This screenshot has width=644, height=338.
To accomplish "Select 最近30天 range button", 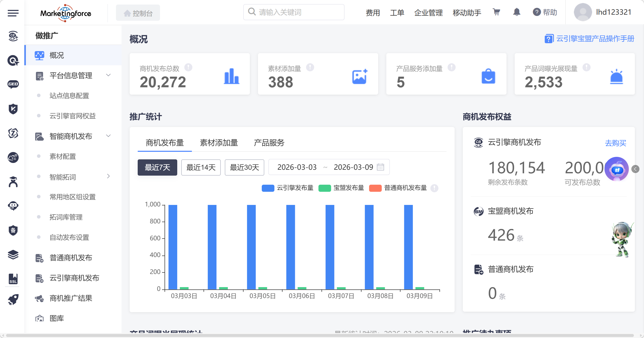I will click(x=244, y=167).
